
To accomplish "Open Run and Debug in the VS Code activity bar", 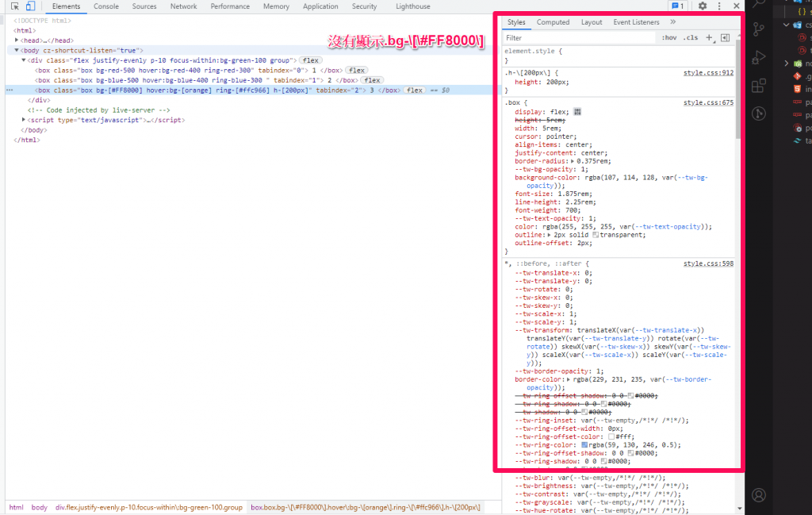I will [759, 57].
